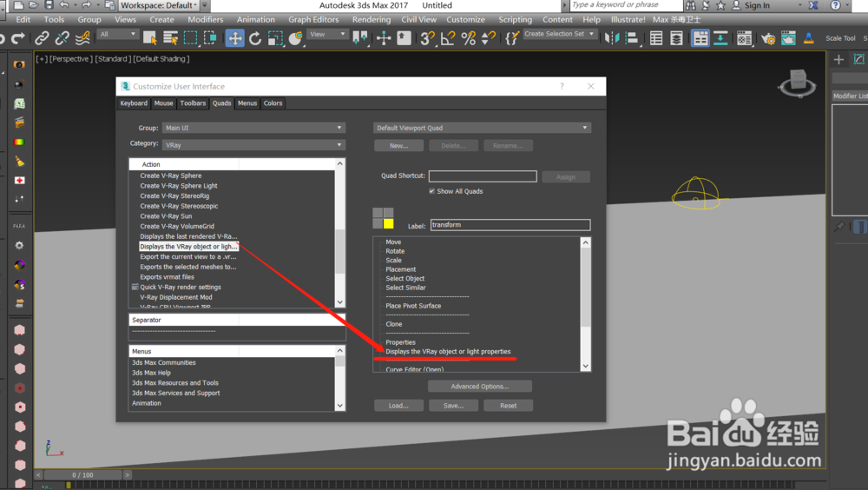868x490 pixels.
Task: Open the Category dropdown showing VRay
Action: tap(254, 145)
